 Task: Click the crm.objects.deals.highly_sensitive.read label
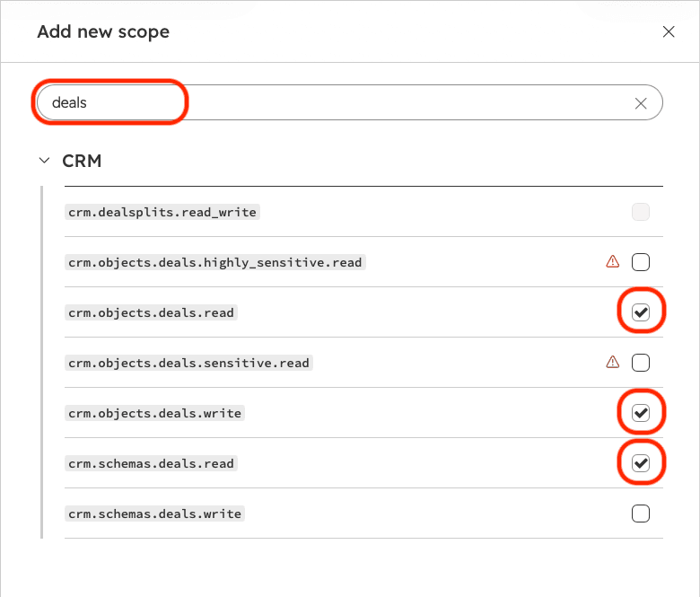(x=215, y=262)
